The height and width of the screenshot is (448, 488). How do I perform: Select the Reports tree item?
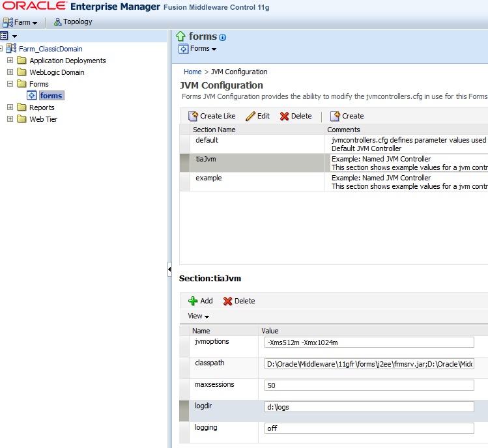(42, 107)
